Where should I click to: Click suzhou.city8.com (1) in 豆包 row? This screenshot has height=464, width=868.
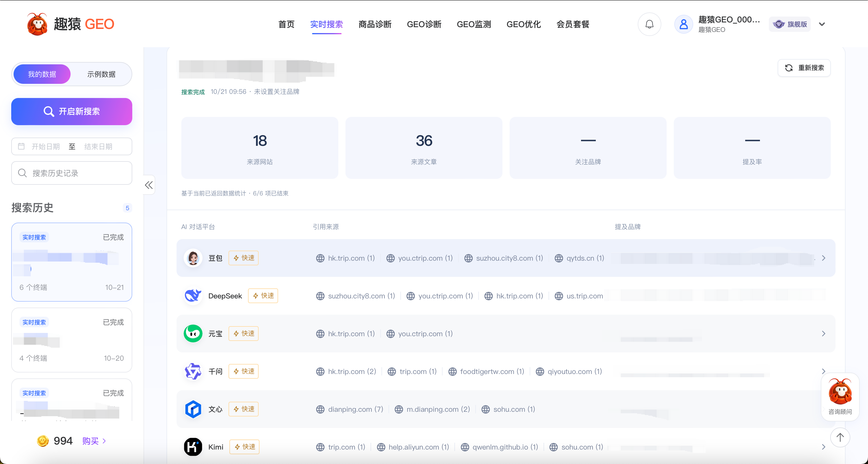[x=504, y=258]
